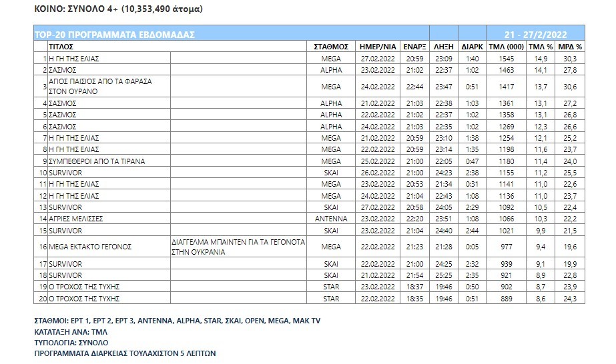Click the ΗΜΕΡ/ΝΙΑ column header
This screenshot has width=616, height=364.
[378, 47]
